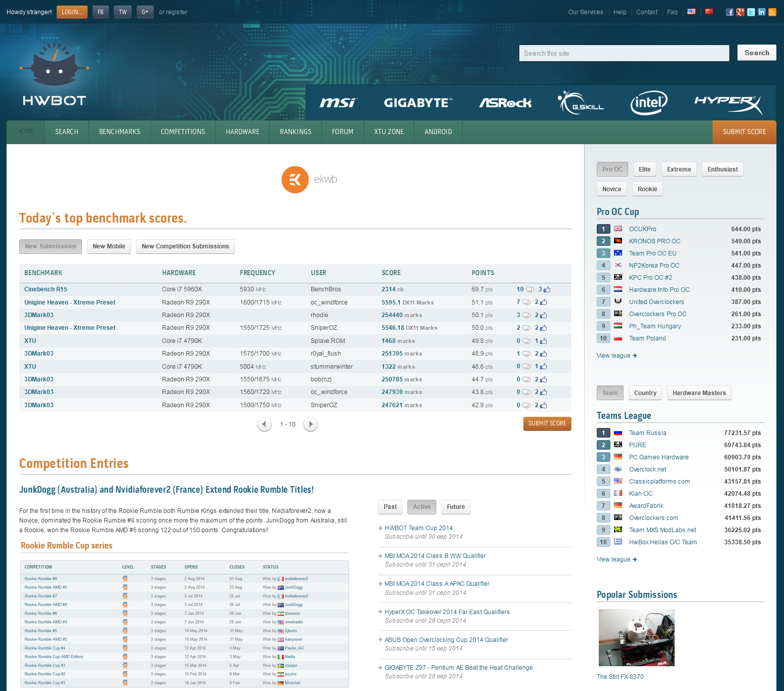
Task: Open the RANKINGS menu
Action: pos(296,132)
